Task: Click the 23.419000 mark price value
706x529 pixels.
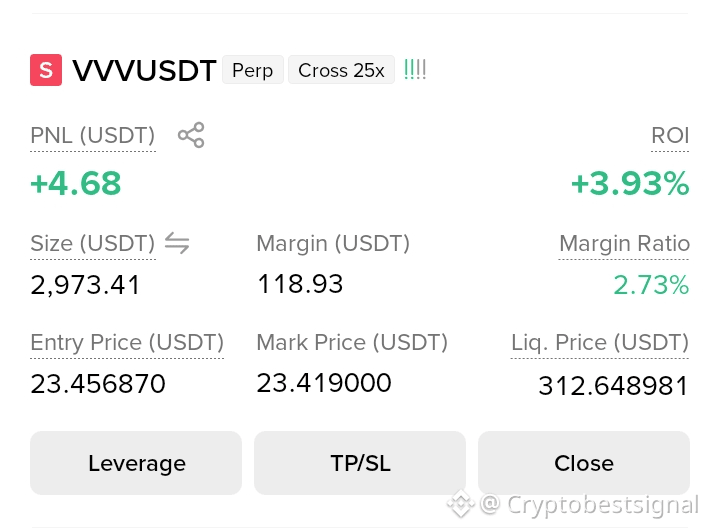Action: [x=324, y=383]
